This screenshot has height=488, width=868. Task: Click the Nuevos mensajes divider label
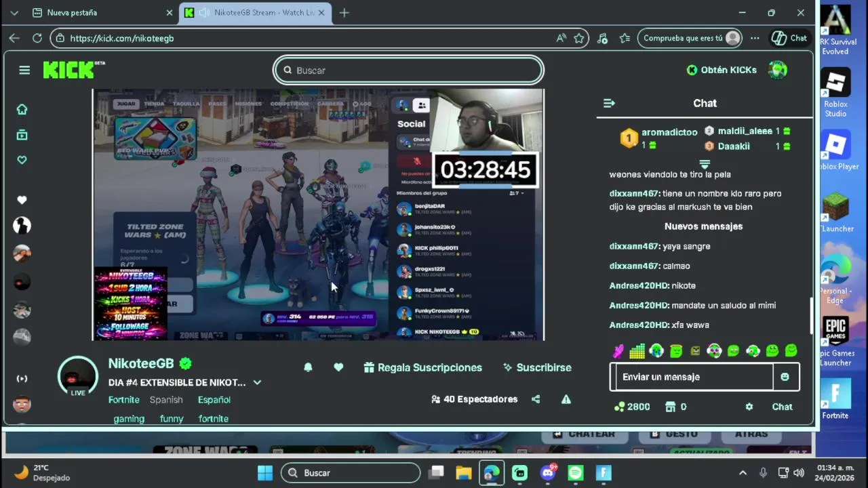tap(703, 226)
